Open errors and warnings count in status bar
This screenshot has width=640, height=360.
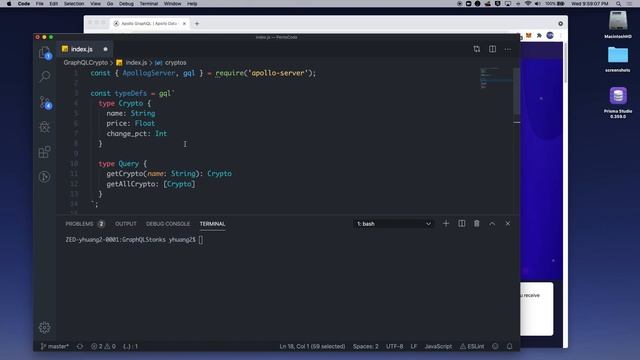(x=103, y=346)
